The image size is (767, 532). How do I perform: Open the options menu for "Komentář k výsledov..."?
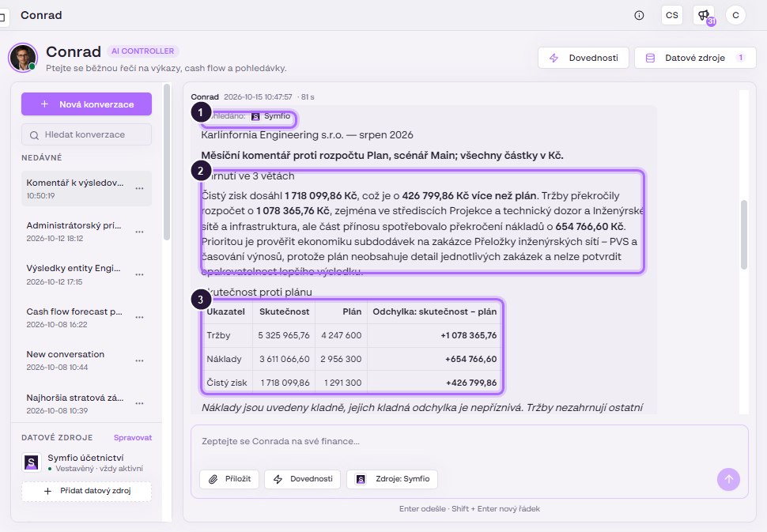(139, 188)
